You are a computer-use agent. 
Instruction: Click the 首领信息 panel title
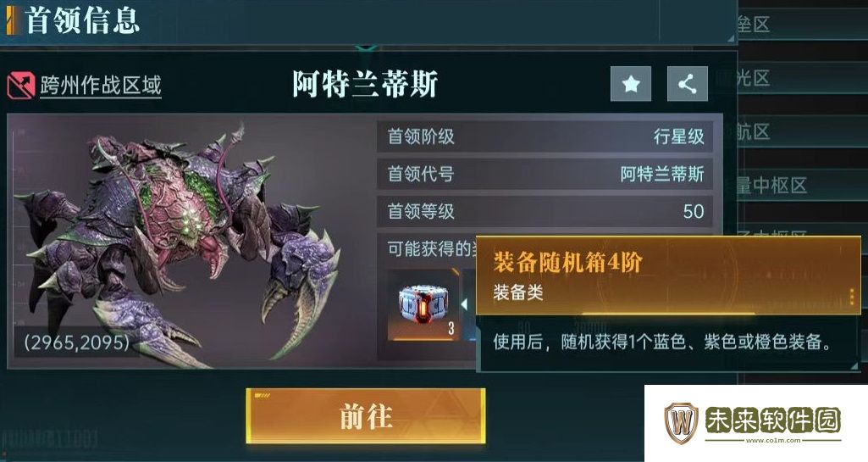pyautogui.click(x=82, y=20)
